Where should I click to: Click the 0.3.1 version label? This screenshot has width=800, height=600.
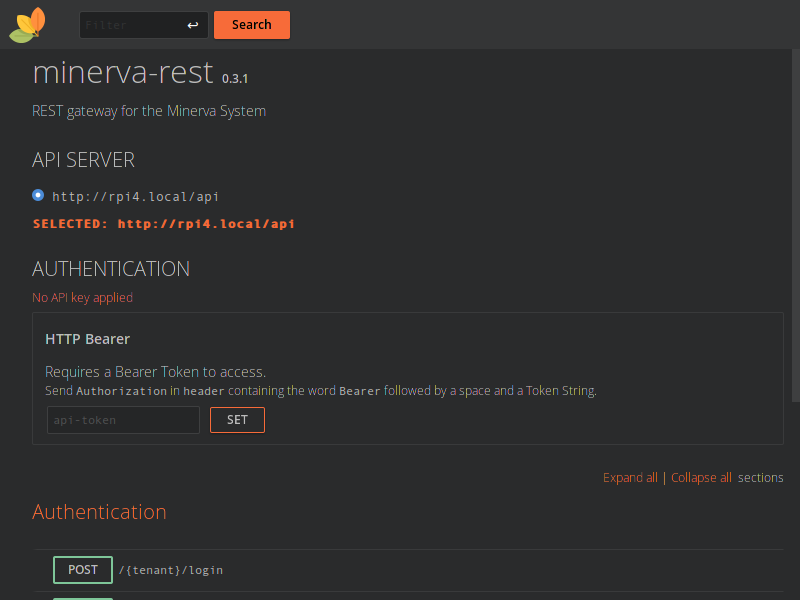[235, 78]
